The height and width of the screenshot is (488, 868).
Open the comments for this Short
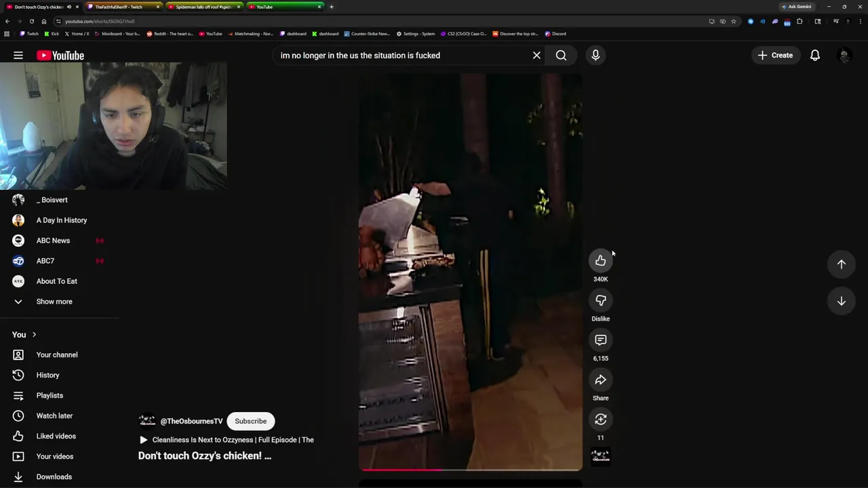click(x=601, y=340)
